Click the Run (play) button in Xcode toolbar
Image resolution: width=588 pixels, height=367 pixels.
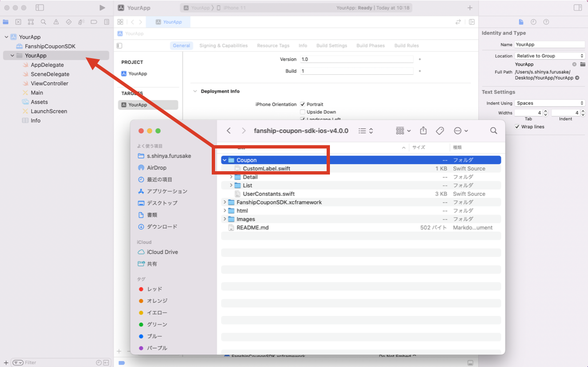102,8
